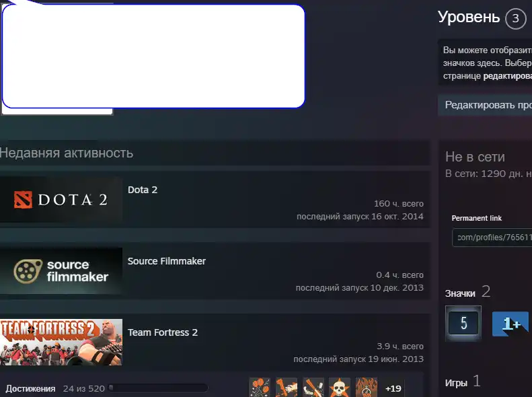Click the bone handshake achievement icon

coord(287,388)
